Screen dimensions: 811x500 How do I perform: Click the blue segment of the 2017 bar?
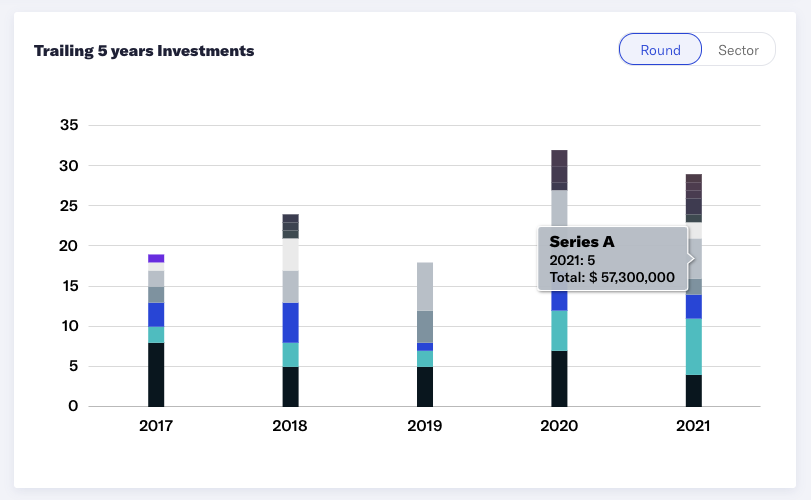156,315
